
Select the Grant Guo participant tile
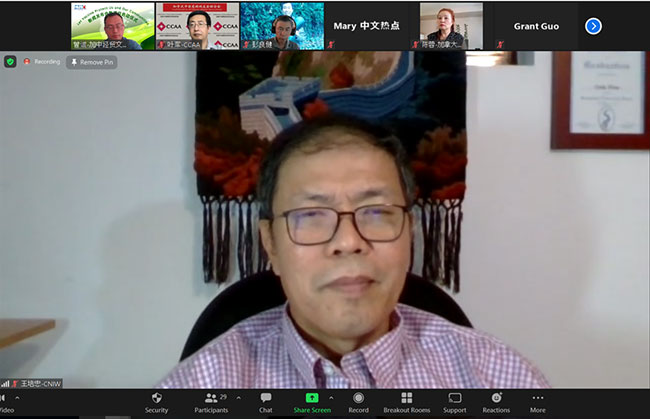coord(536,26)
